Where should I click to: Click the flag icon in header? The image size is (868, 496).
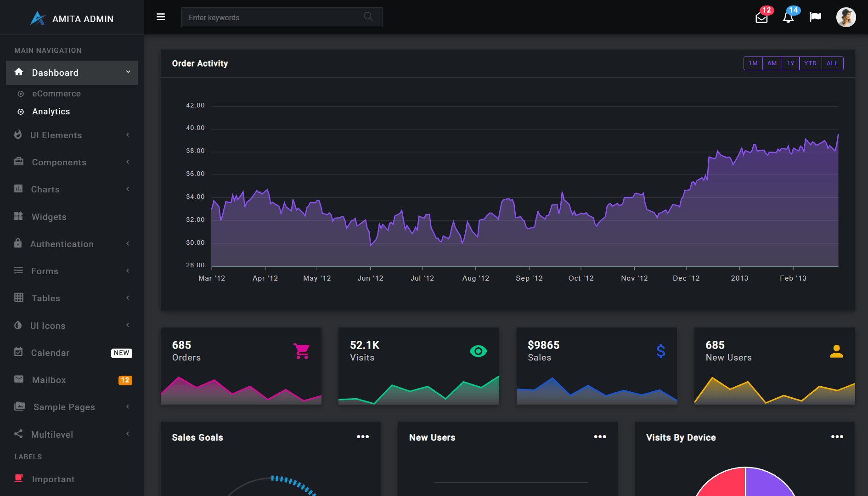815,17
